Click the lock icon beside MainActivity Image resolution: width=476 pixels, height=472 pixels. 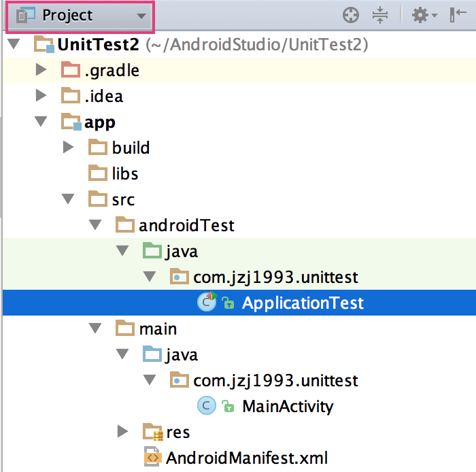[228, 406]
